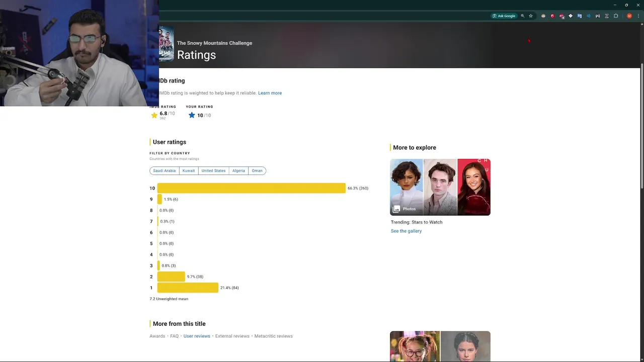This screenshot has width=644, height=362.
Task: Open the User reviews link
Action: coord(197,336)
